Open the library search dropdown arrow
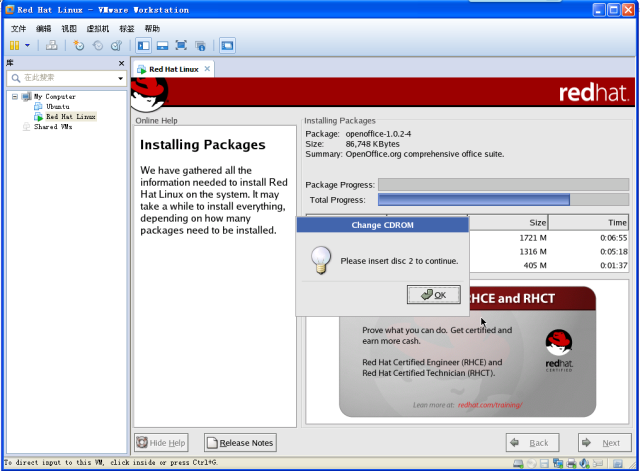 pyautogui.click(x=120, y=78)
